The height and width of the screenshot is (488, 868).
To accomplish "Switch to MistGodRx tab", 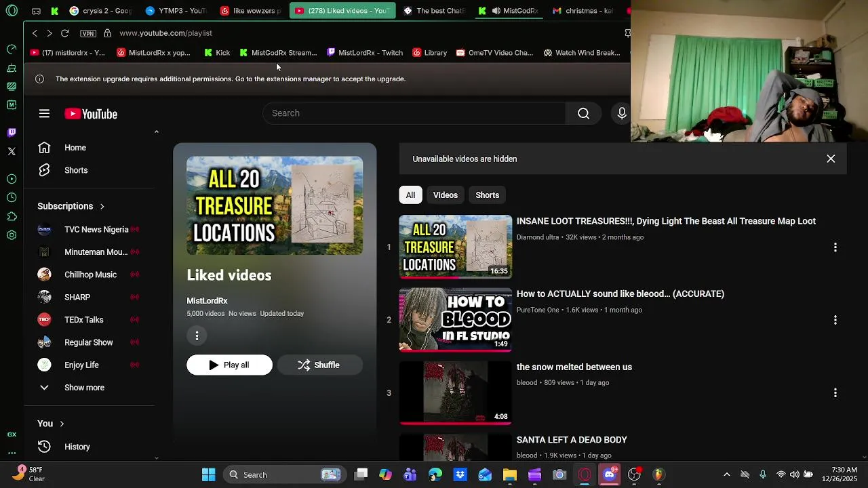I will (x=509, y=11).
